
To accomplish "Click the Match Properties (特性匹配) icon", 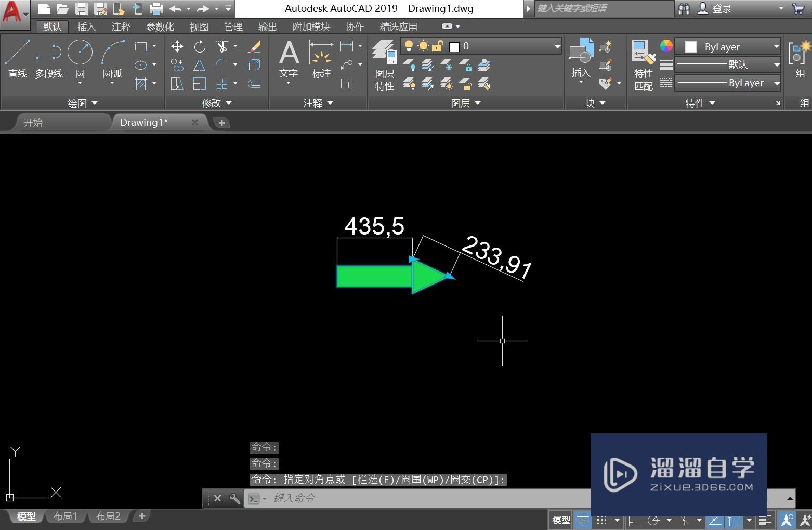I will pos(643,65).
